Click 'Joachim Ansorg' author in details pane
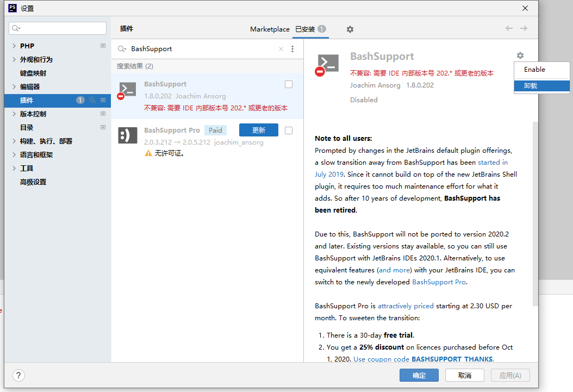This screenshot has height=392, width=573. point(375,85)
